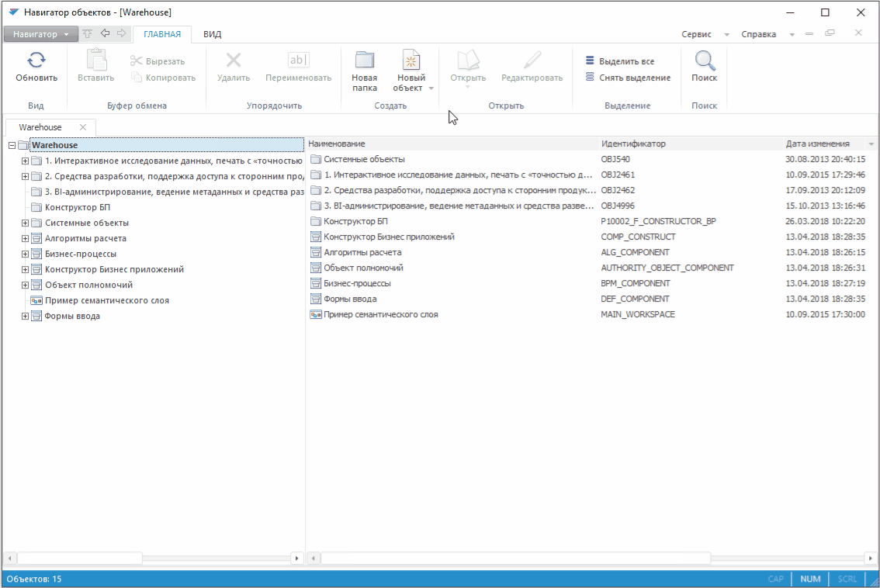Create a folder with Новая папка icon
This screenshot has width=880, height=588.
[364, 60]
